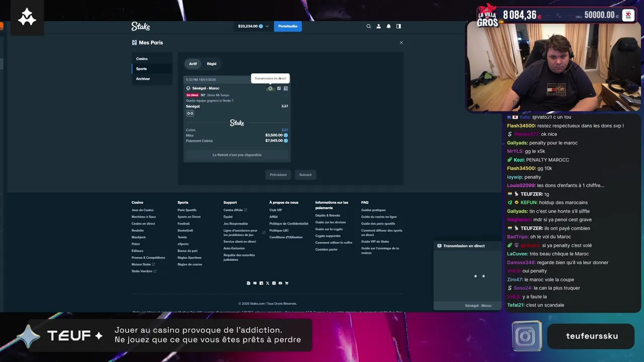Viewport: 644px width, 362px height.
Task: Play the live stream icon on bet slip
Action: [x=270, y=88]
